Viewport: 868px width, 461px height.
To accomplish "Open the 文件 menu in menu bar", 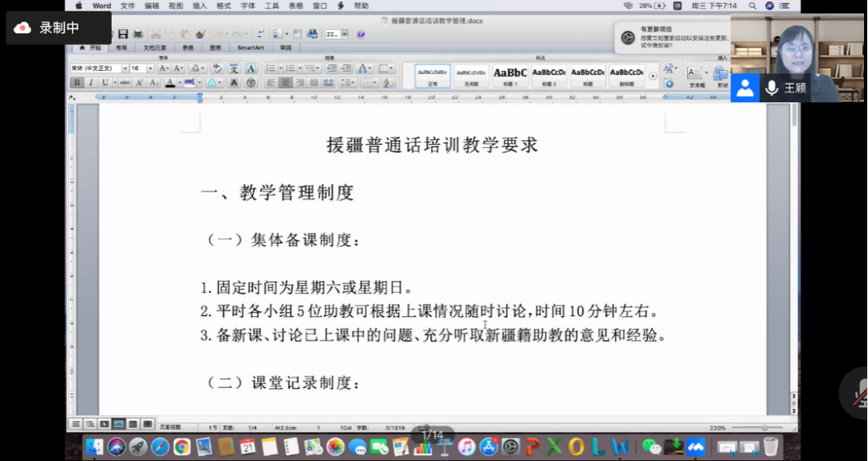I will (128, 6).
